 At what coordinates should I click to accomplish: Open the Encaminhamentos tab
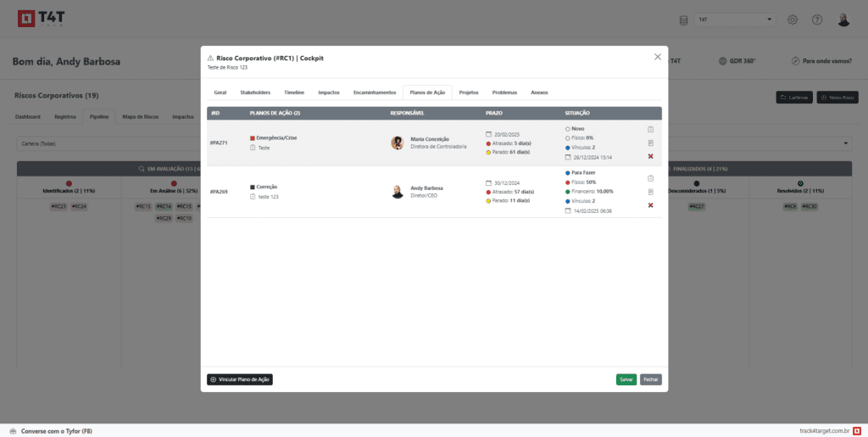click(x=374, y=92)
